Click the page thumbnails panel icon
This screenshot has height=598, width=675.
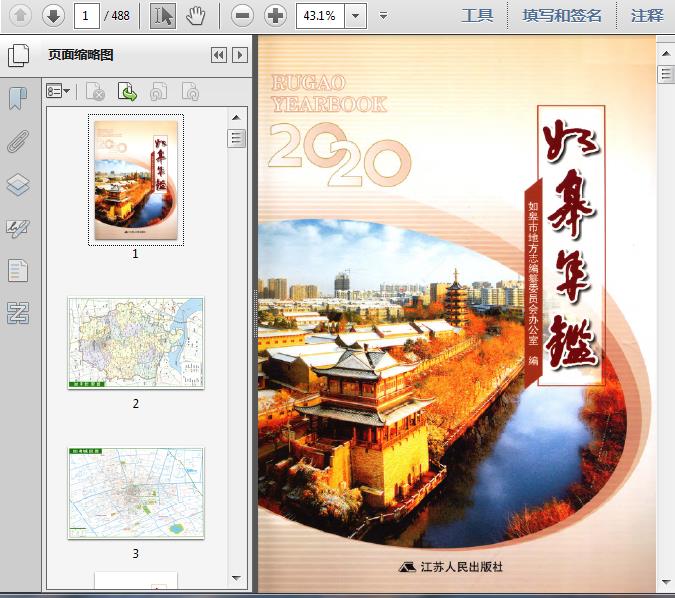[x=19, y=55]
